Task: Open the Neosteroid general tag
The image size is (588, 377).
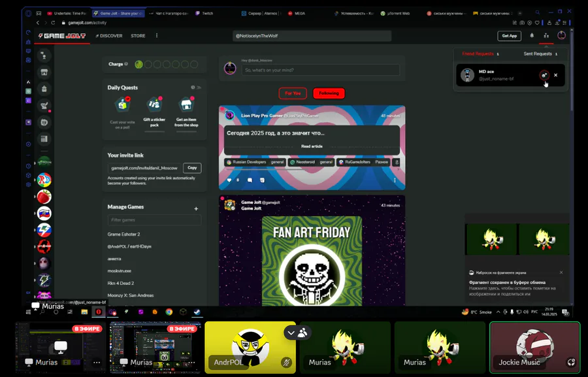Action: pyautogui.click(x=311, y=163)
